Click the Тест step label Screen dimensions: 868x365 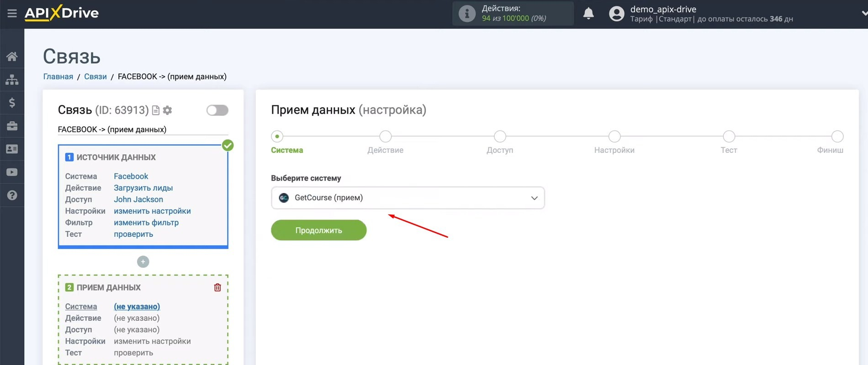[729, 150]
